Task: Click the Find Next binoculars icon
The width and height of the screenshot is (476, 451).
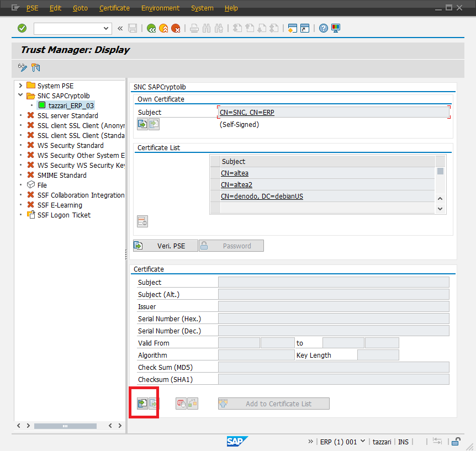Action: [x=219, y=29]
